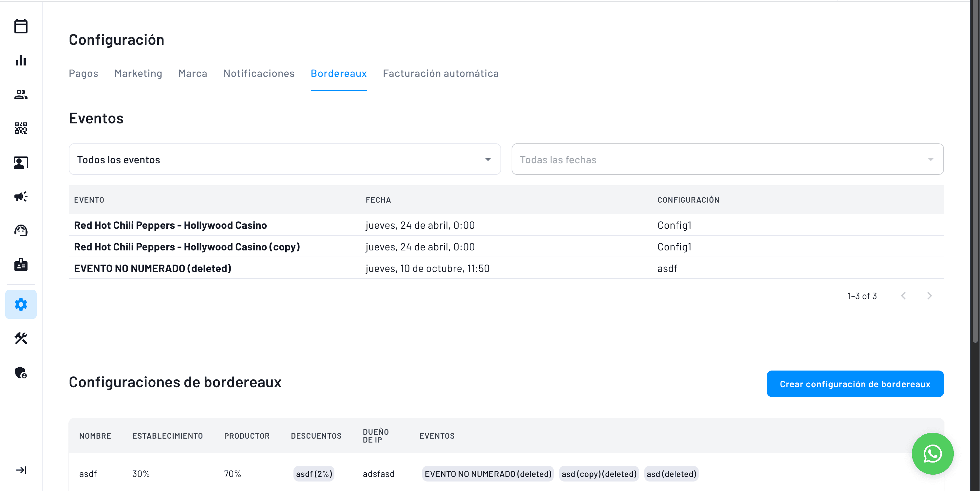
Task: Open the calendar events section in sidebar
Action: (x=21, y=26)
